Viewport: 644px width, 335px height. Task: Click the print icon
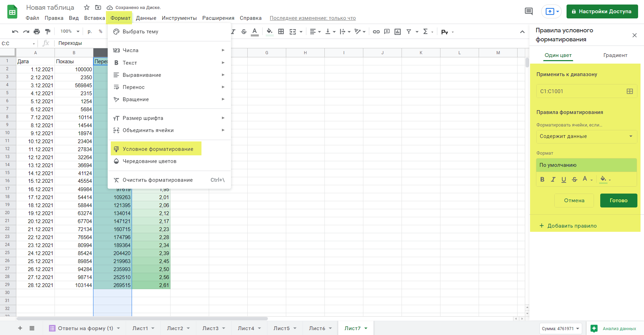point(37,32)
